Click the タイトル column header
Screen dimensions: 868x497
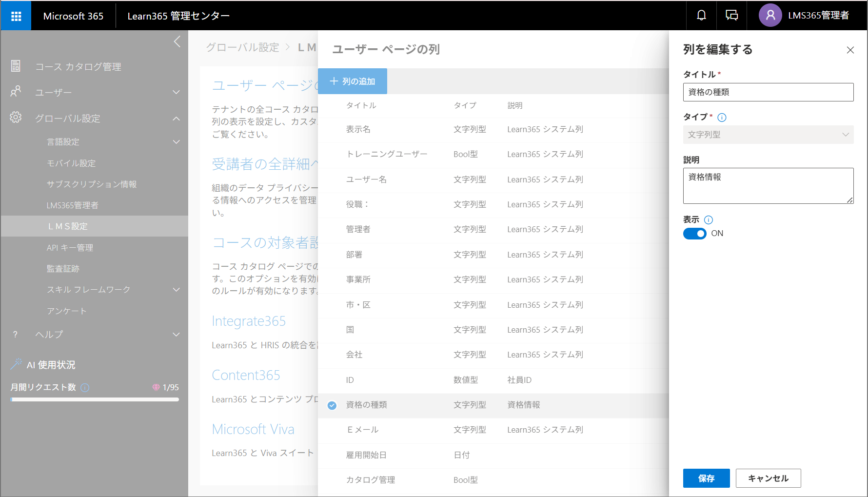point(361,106)
